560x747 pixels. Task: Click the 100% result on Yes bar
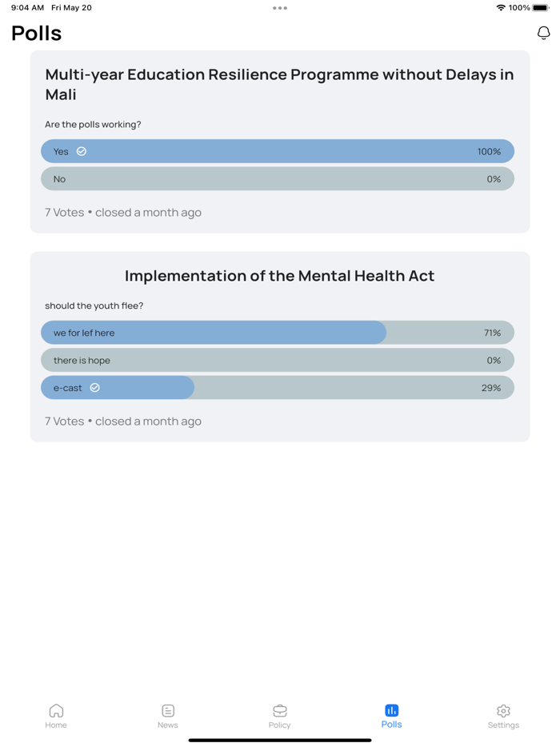tap(489, 152)
